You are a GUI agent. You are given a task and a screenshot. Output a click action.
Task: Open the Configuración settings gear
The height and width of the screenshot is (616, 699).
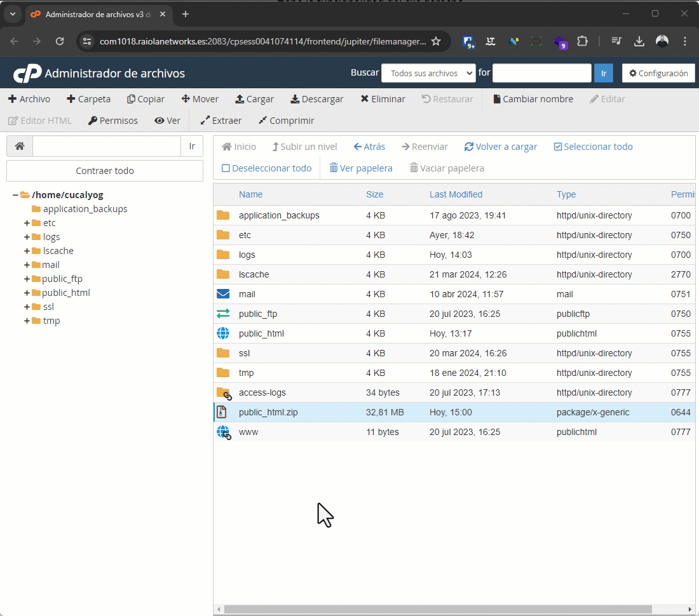658,73
